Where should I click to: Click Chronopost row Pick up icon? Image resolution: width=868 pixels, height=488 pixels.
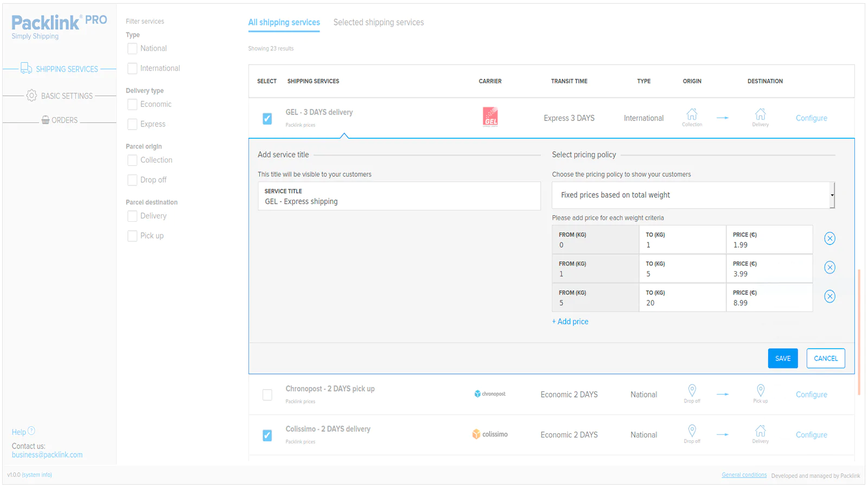pos(761,390)
